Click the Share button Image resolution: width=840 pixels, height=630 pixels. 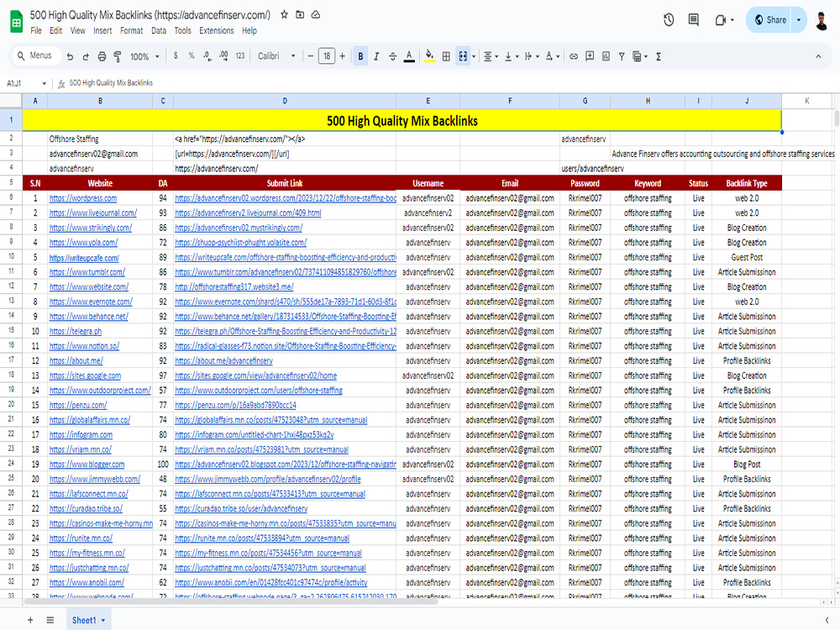769,20
